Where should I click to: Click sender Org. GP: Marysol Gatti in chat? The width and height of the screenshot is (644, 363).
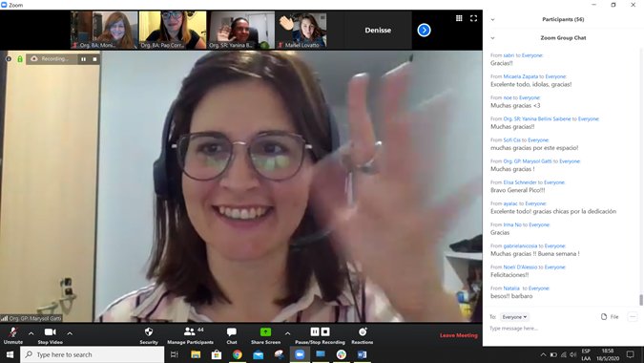click(528, 161)
